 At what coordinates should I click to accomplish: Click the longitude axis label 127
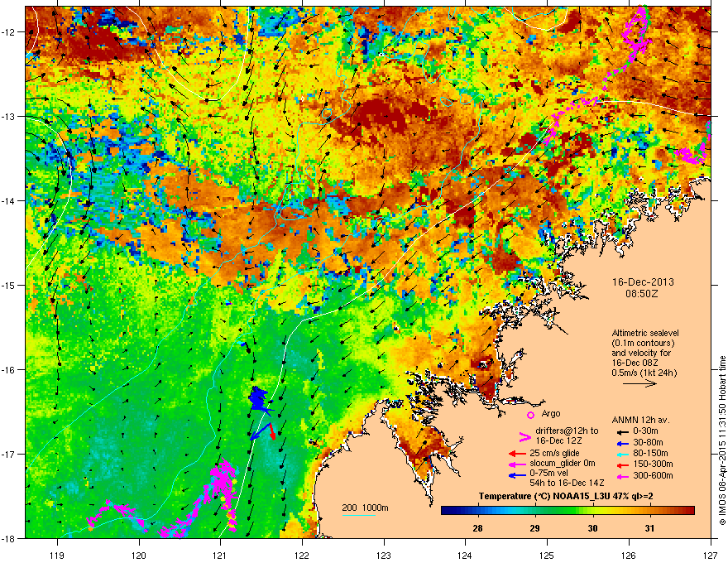711,555
